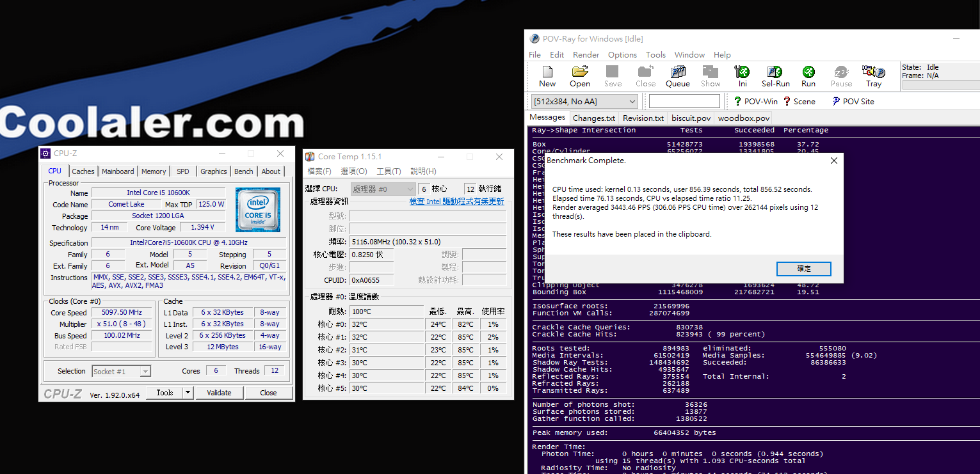Open the Help menu in POV-Ray
The image size is (980, 474).
click(x=722, y=55)
